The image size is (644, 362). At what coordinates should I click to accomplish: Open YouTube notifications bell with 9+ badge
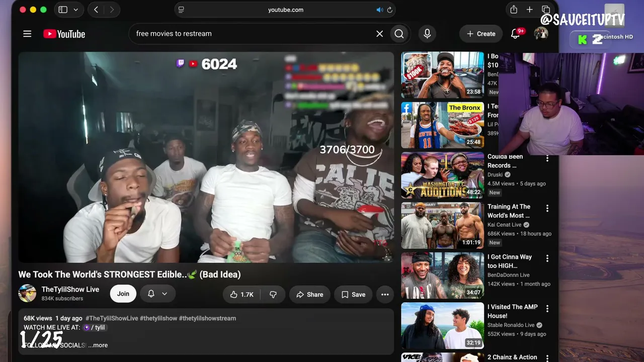click(516, 34)
